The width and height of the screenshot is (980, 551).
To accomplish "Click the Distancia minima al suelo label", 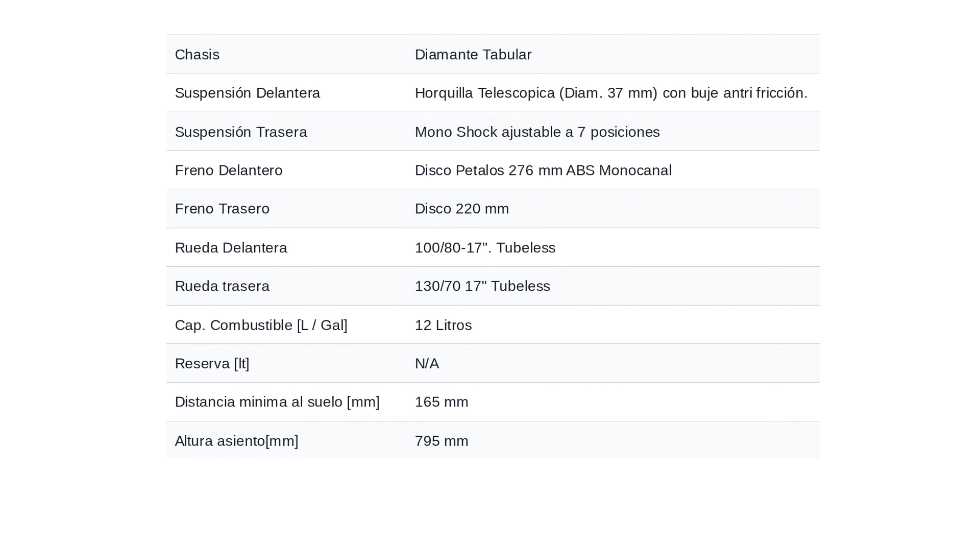I will 277,402.
